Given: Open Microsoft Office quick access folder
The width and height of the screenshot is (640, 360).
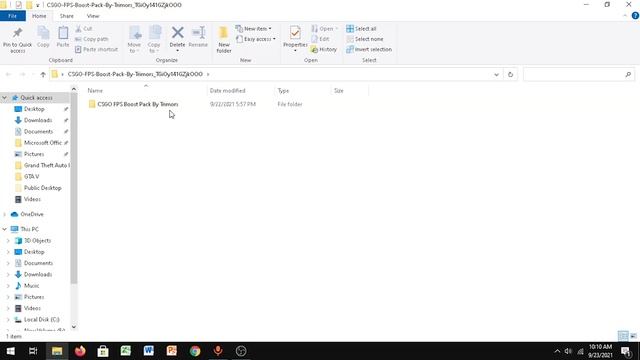Looking at the screenshot, I should [x=42, y=142].
